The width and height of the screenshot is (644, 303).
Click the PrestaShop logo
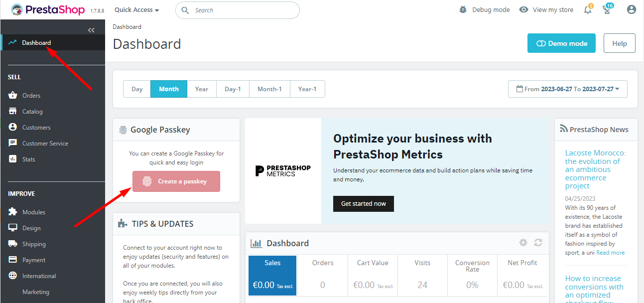48,9
